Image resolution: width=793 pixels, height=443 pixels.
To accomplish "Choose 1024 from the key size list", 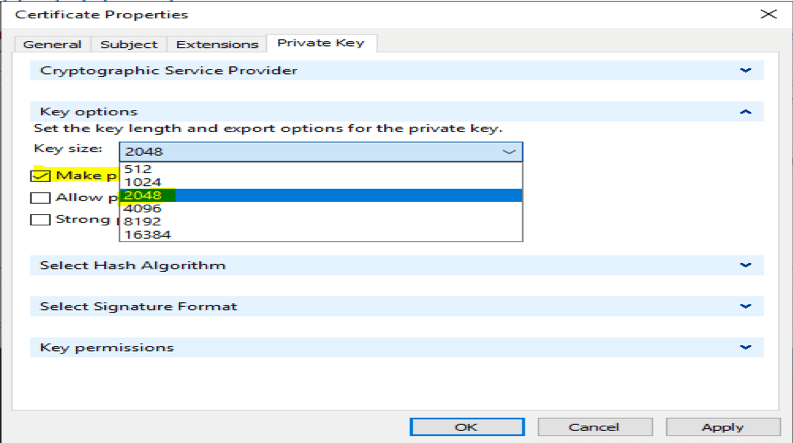I will [141, 182].
